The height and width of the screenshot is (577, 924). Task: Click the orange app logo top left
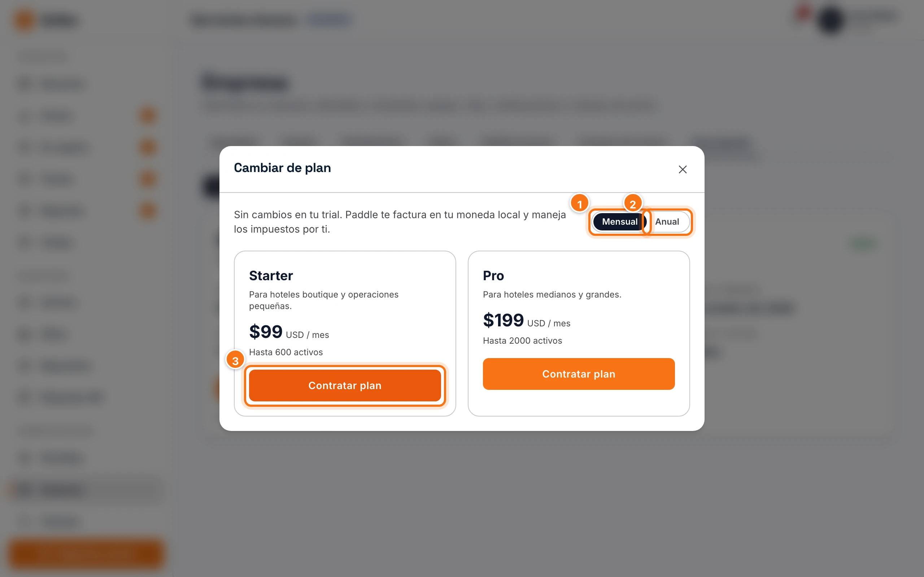click(25, 20)
